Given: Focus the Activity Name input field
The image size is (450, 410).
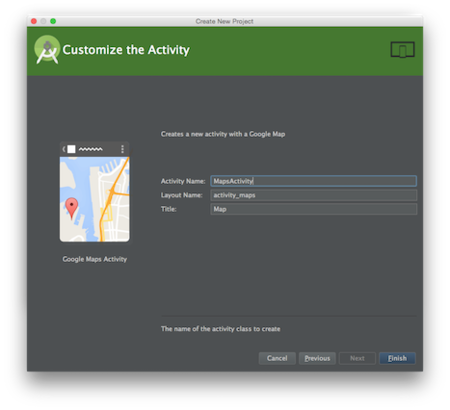Looking at the screenshot, I should pos(313,181).
